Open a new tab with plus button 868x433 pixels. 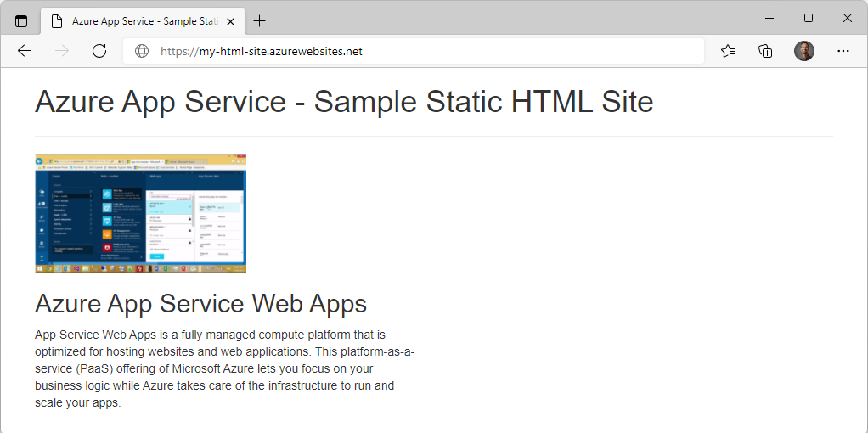pyautogui.click(x=260, y=20)
